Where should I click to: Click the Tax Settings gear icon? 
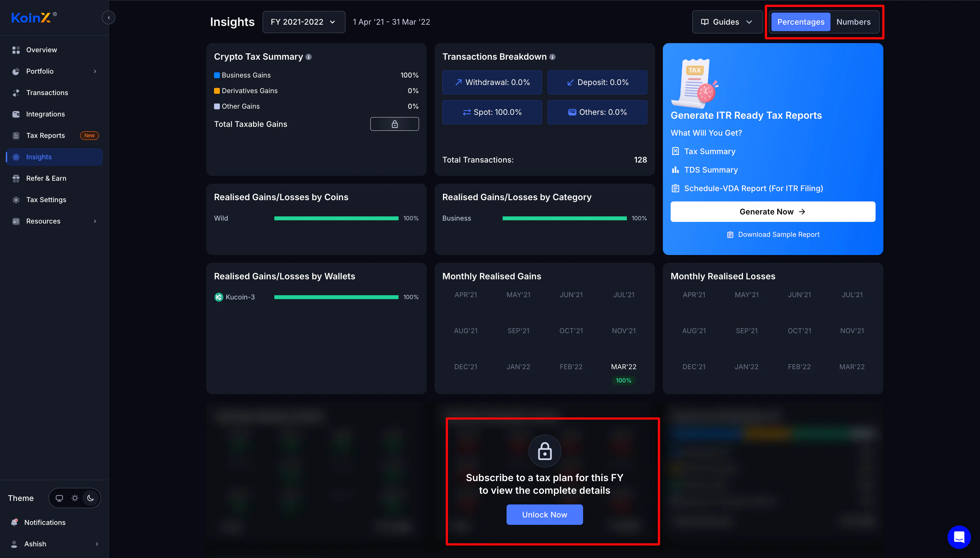click(16, 200)
